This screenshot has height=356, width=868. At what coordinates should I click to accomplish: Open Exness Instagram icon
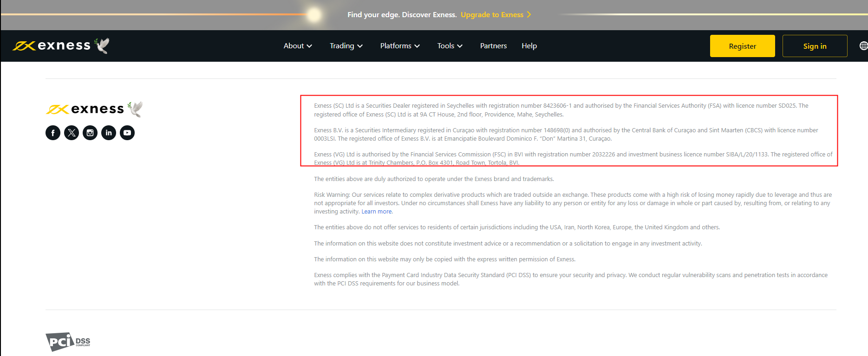90,133
